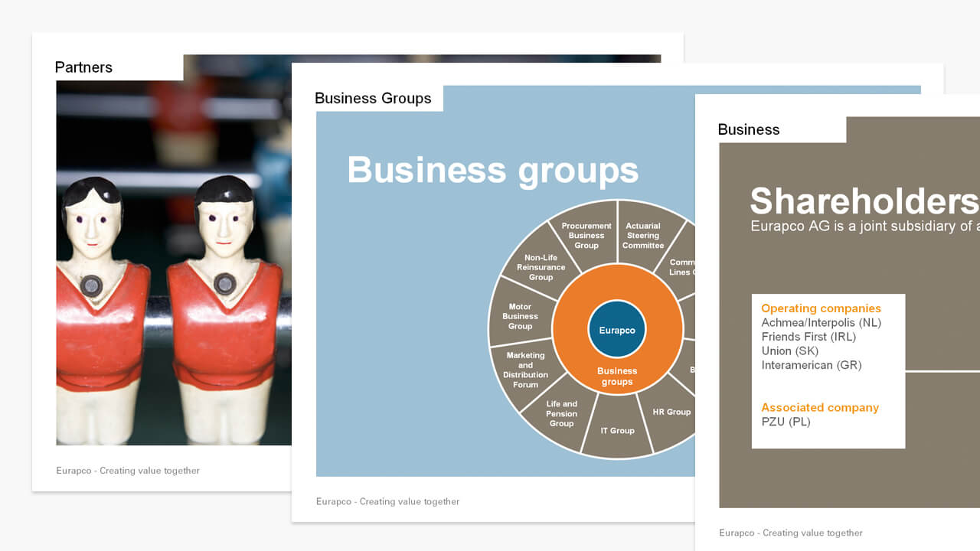Viewport: 980px width, 551px height.
Task: Select the Motor Business Group segment
Action: 520,316
